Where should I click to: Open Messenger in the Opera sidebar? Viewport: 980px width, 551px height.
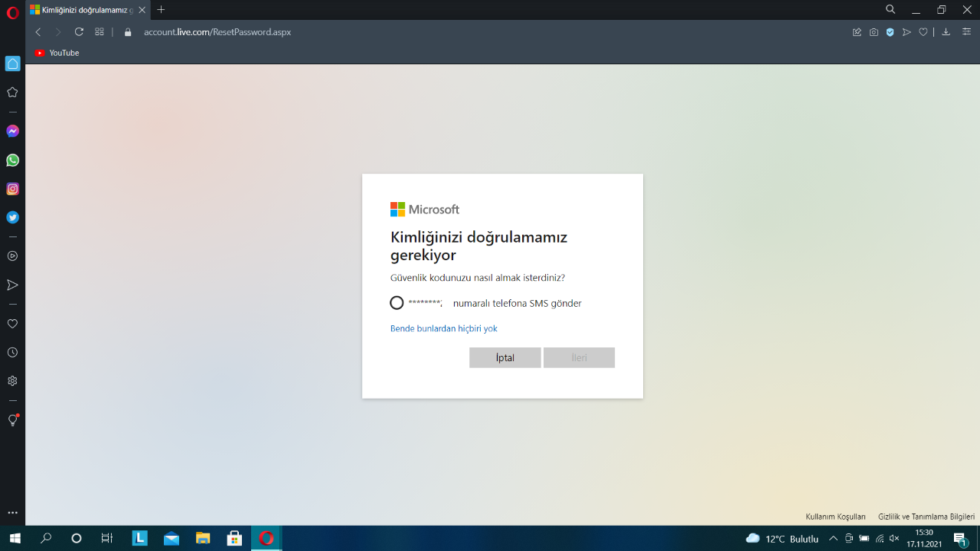[x=12, y=132]
